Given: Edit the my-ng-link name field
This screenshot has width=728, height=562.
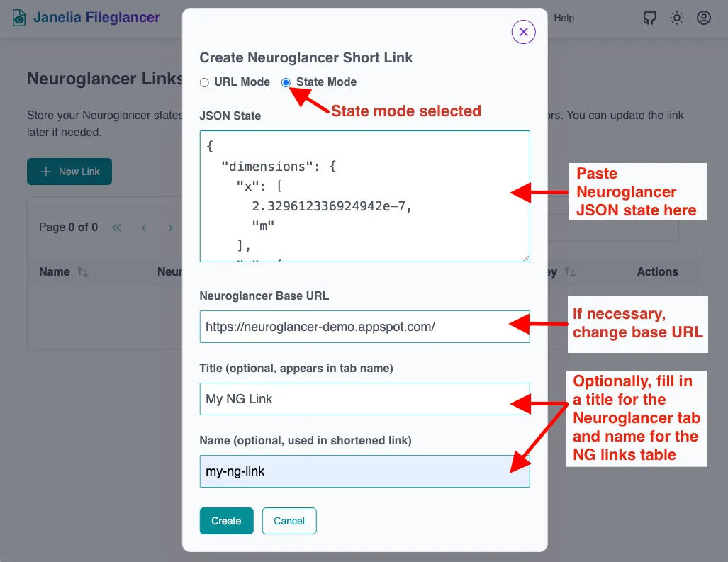Looking at the screenshot, I should (x=364, y=471).
